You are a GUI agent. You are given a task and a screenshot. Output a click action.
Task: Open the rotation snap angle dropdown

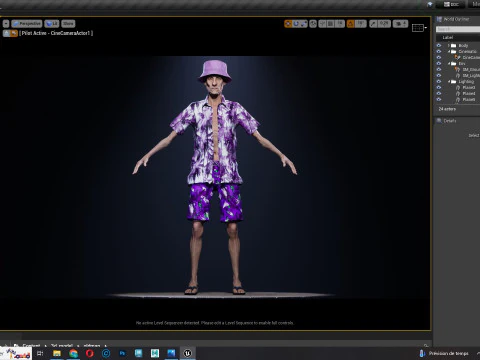[x=360, y=24]
